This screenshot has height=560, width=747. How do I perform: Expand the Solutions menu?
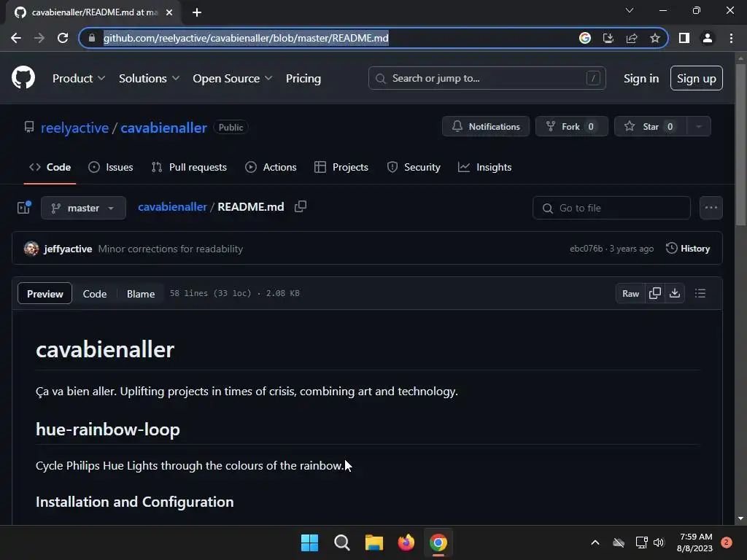coord(149,78)
